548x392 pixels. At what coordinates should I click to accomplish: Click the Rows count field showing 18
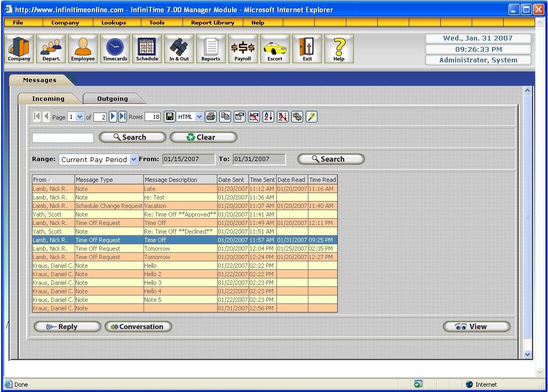click(153, 117)
